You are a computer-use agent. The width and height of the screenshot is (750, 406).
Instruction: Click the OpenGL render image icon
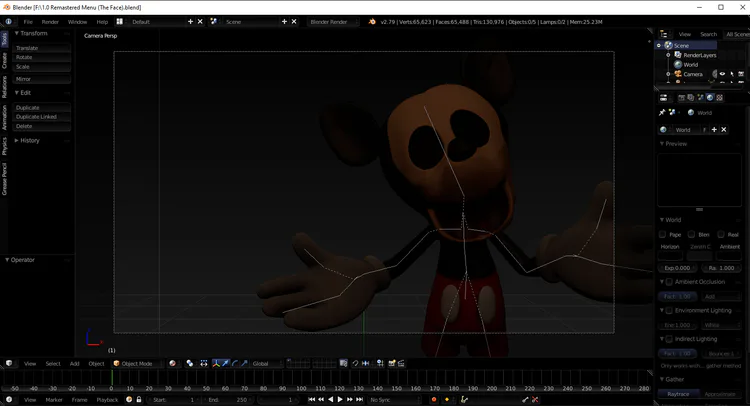point(392,363)
